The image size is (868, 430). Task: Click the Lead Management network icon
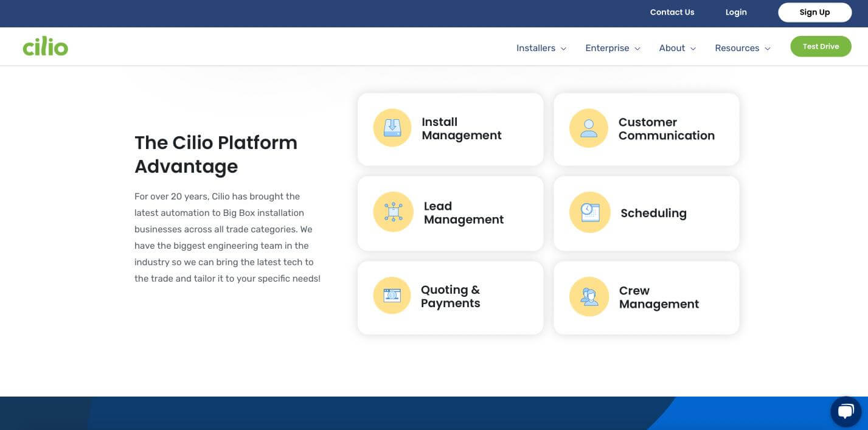pyautogui.click(x=393, y=212)
